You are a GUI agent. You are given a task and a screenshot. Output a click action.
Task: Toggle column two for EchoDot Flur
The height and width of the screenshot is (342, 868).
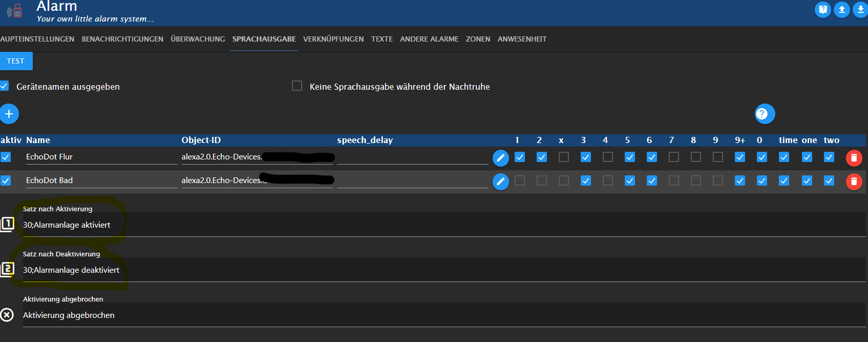(829, 157)
